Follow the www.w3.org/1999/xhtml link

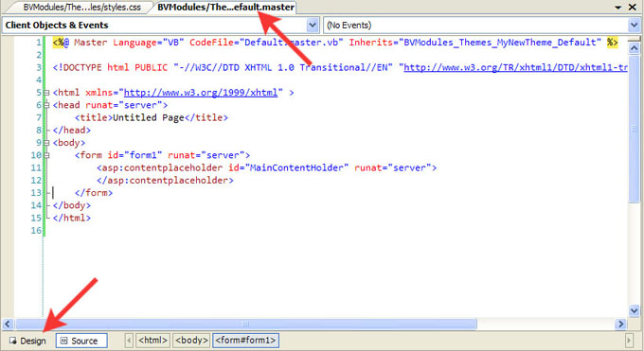click(x=201, y=93)
